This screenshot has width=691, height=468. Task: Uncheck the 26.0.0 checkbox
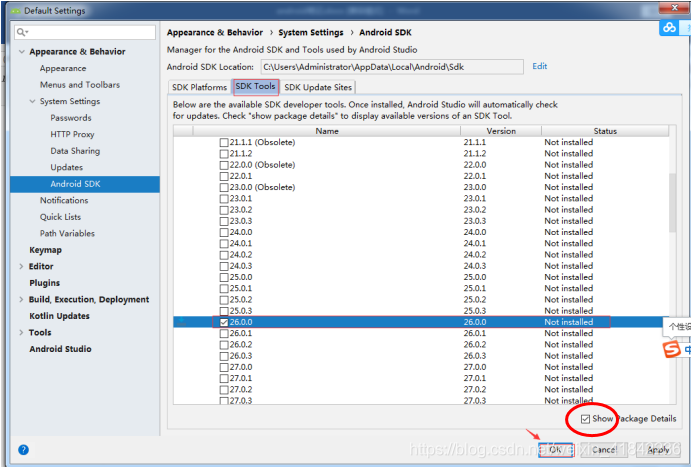(x=224, y=322)
